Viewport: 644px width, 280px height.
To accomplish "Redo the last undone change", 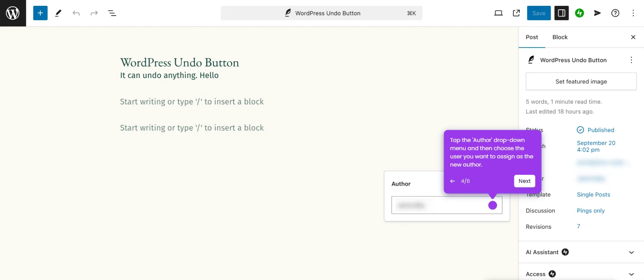I will click(94, 13).
